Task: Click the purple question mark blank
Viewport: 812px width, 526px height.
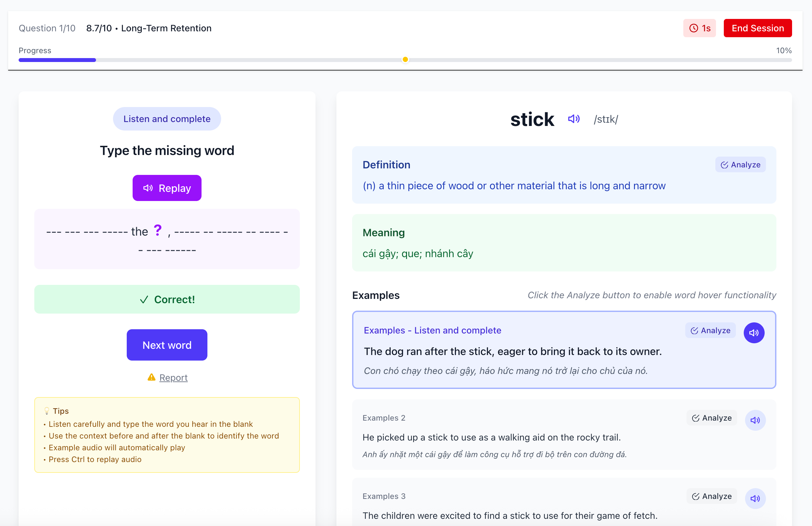Action: pos(157,231)
